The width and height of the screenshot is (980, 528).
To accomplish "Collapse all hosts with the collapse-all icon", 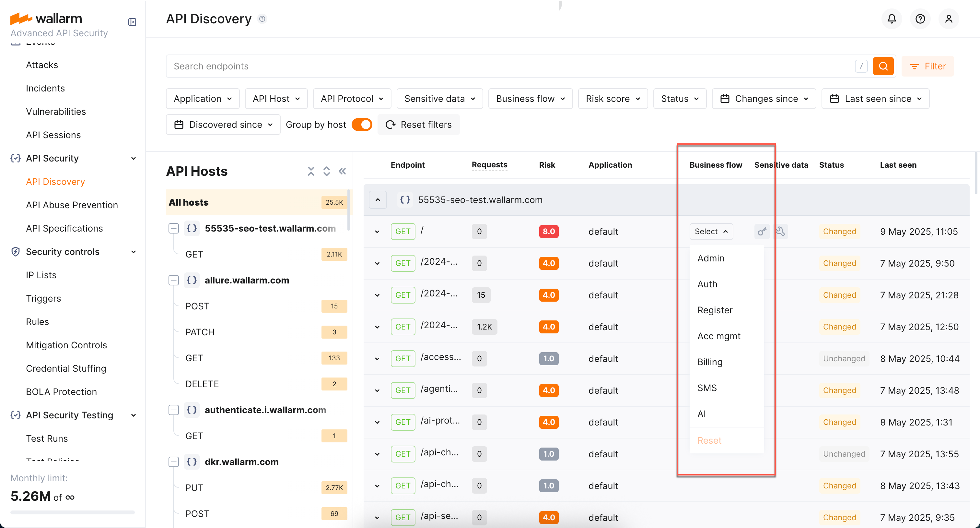I will coord(311,171).
